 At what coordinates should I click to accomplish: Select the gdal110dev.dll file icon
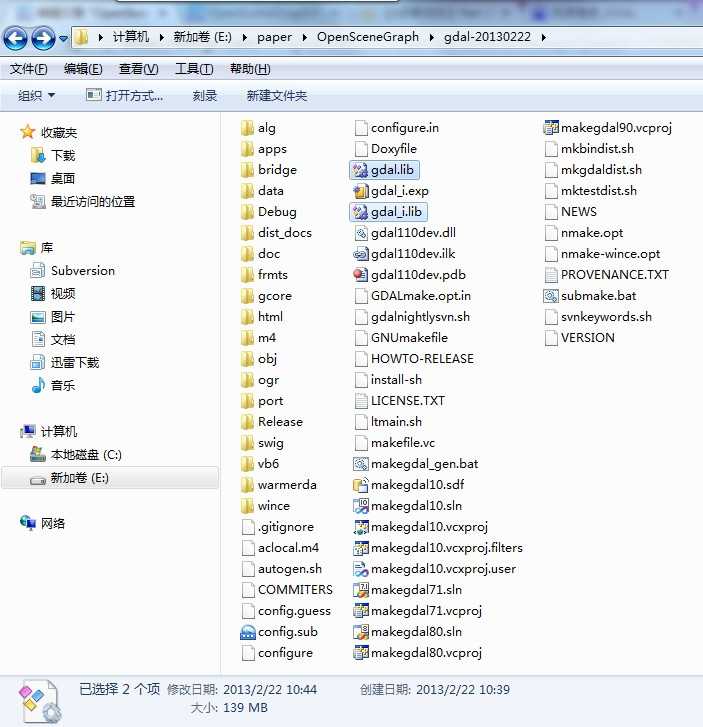click(361, 233)
